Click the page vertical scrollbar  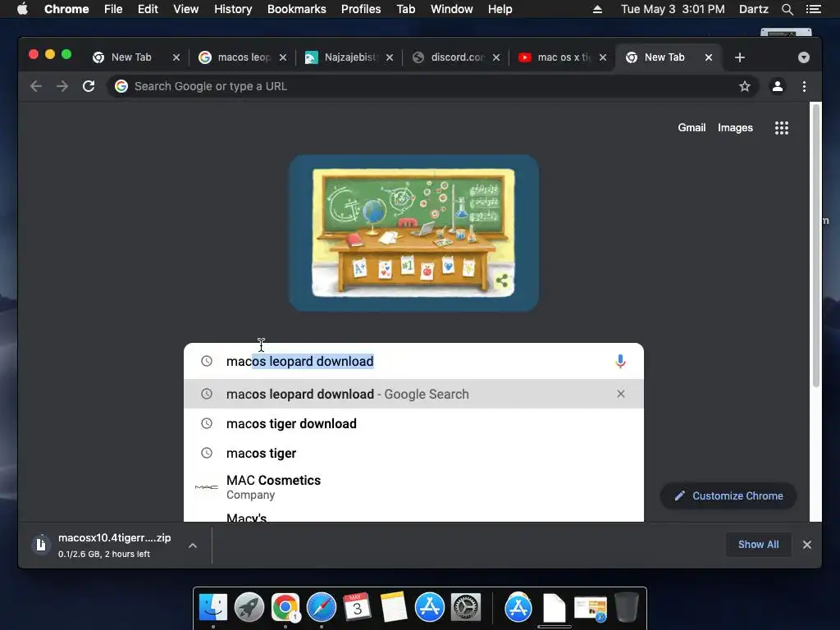coord(816,245)
